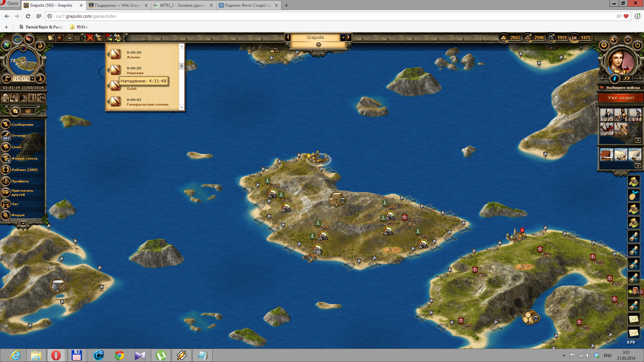
Task: Open incoming attacks indicator showing 19
Action: (90, 37)
